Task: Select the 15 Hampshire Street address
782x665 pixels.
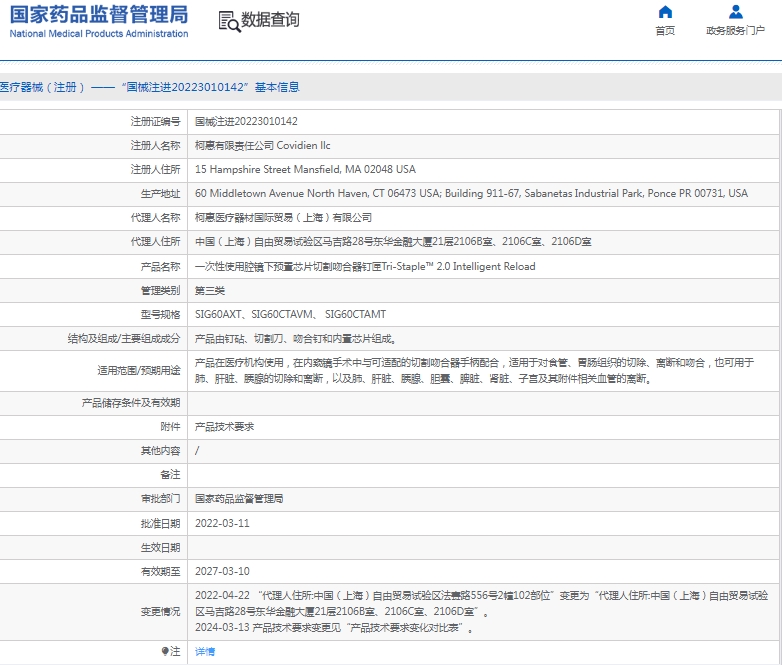Action: 305,169
